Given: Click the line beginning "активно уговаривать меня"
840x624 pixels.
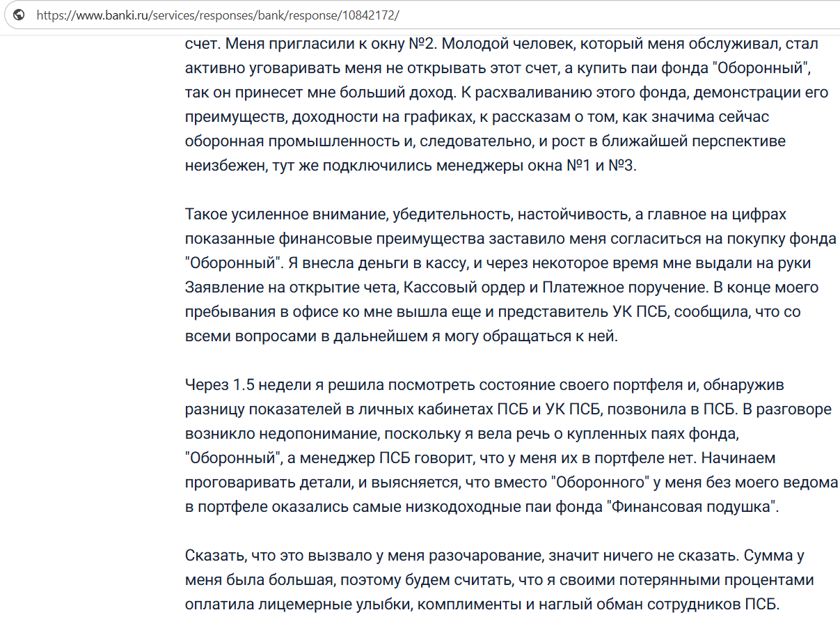Looking at the screenshot, I should (x=499, y=68).
